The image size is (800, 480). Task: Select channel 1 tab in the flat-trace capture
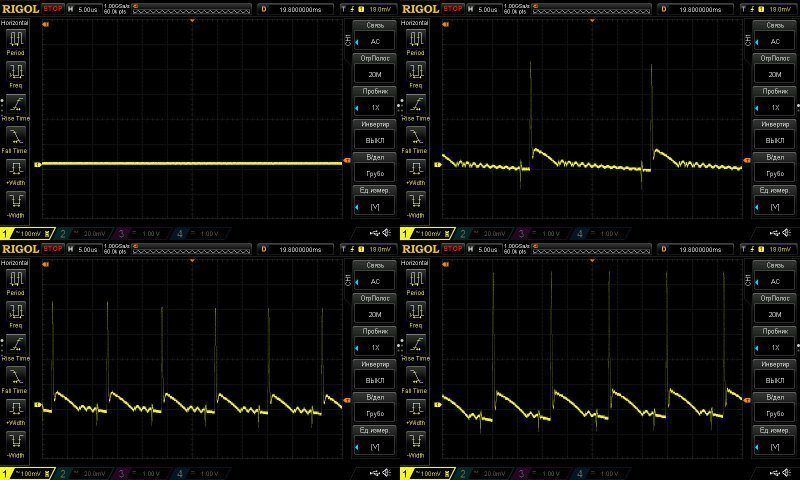[x=27, y=234]
